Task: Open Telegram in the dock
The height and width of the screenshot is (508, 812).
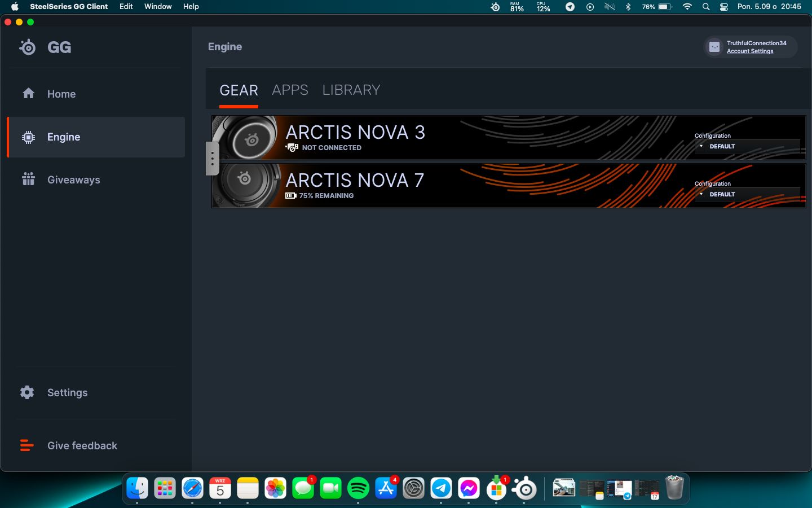Action: coord(441,488)
